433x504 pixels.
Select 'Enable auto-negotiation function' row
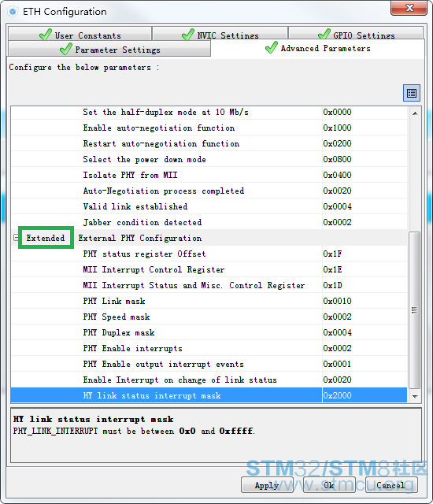[x=209, y=128]
